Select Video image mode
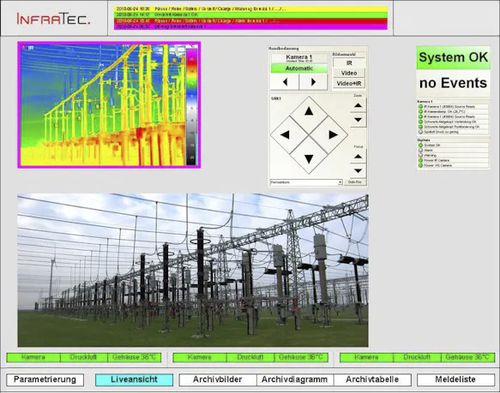Viewport: 500px width, 393px height. click(349, 73)
